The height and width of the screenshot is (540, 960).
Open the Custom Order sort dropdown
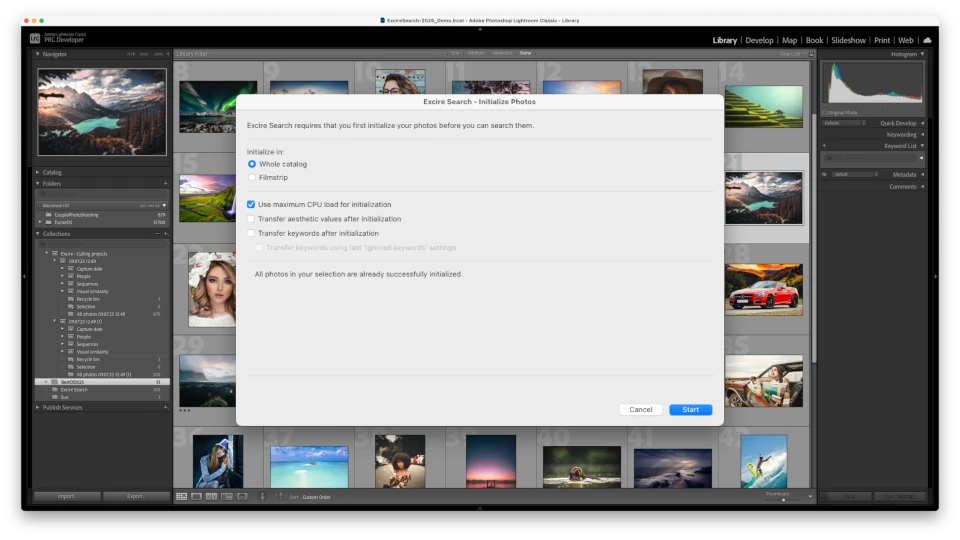318,497
